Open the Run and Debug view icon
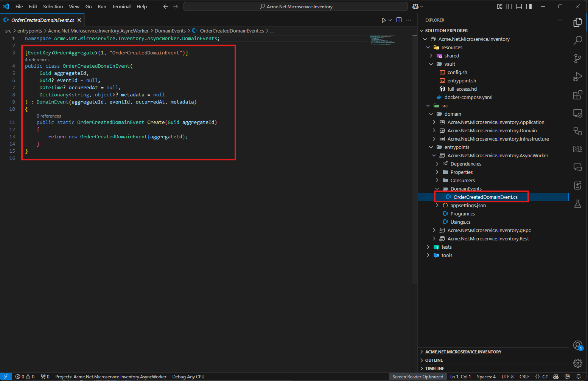Screen dimensions: 588x381 578,77
